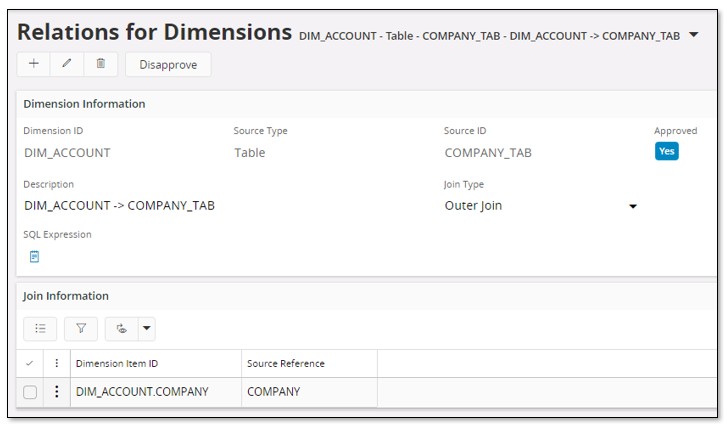Sort by the Source Reference column header

tap(286, 363)
